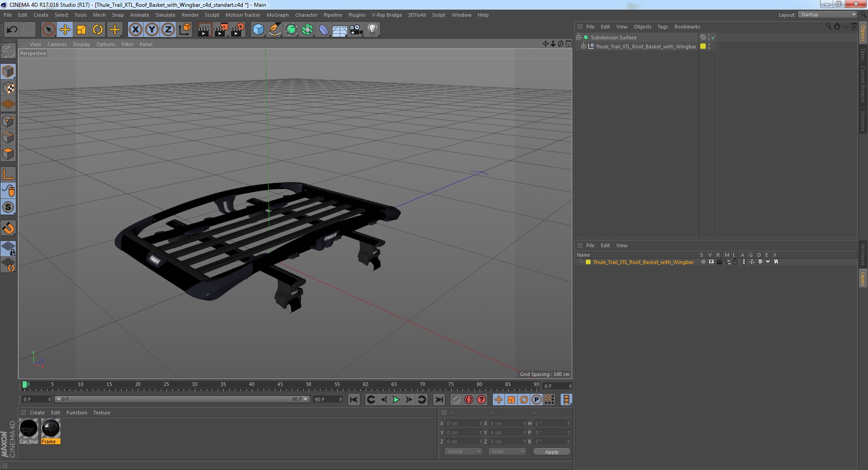Image resolution: width=868 pixels, height=470 pixels.
Task: Toggle coordinate system icon
Action: click(184, 30)
